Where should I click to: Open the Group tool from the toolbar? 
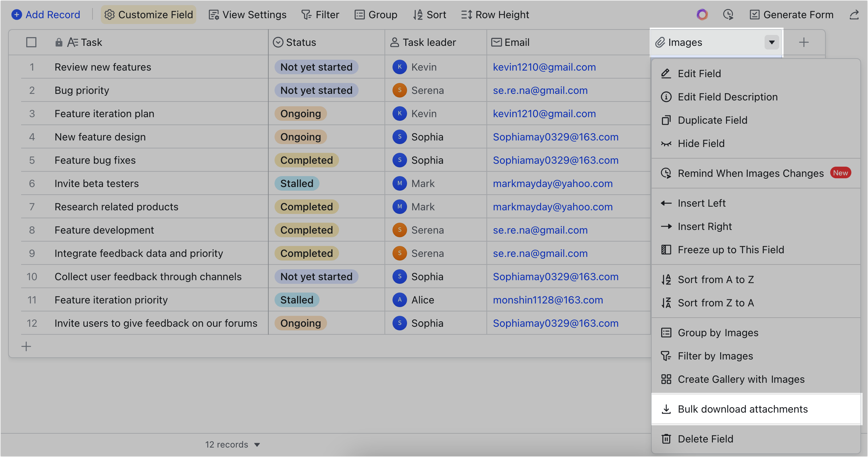[x=376, y=15]
